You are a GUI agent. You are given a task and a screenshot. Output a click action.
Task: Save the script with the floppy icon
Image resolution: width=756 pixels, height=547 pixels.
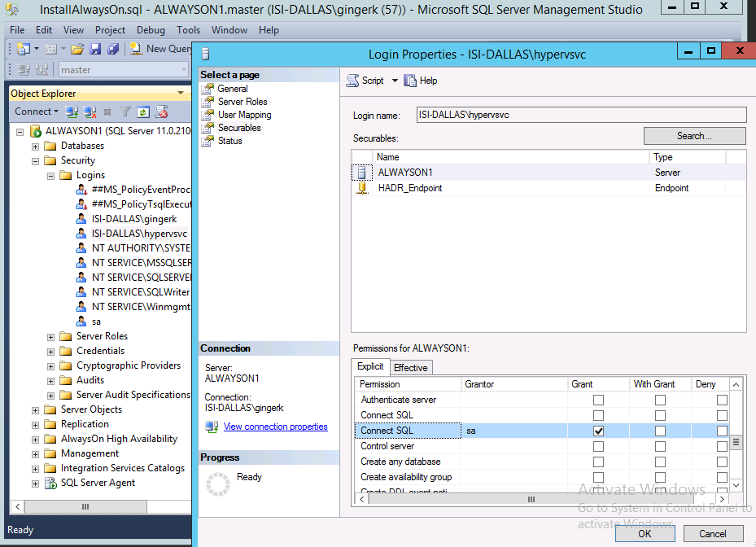tap(95, 49)
